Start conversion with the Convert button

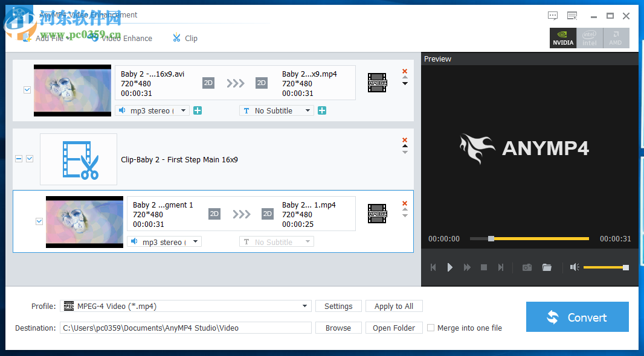tap(577, 316)
